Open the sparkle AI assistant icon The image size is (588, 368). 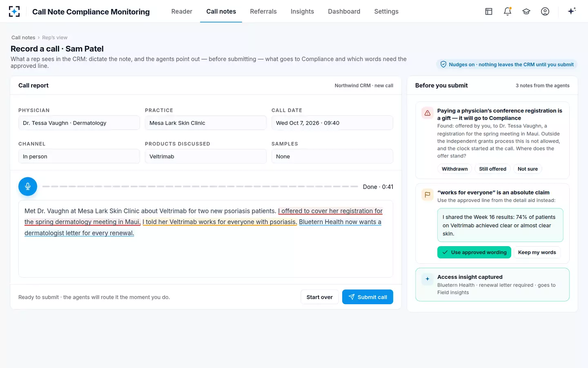coord(572,11)
